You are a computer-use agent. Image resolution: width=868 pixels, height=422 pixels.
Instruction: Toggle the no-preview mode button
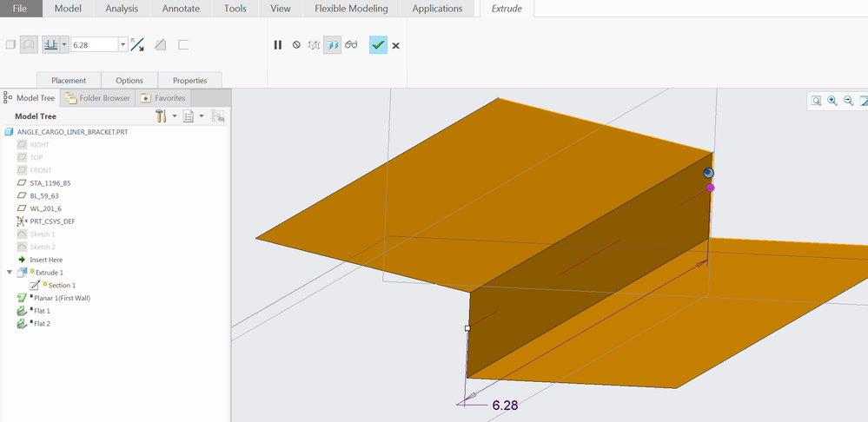296,44
